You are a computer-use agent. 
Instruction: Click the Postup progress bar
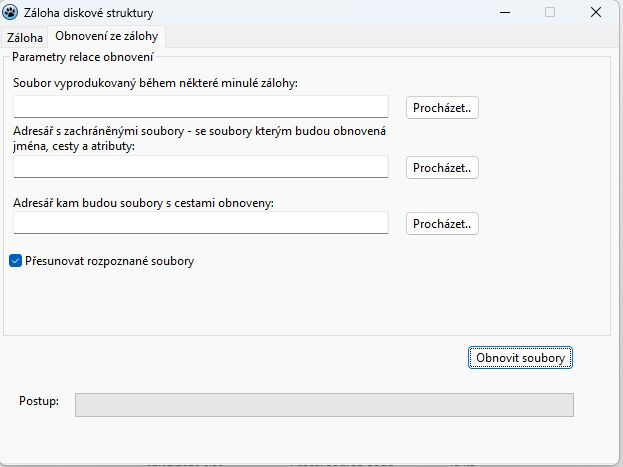coord(324,404)
